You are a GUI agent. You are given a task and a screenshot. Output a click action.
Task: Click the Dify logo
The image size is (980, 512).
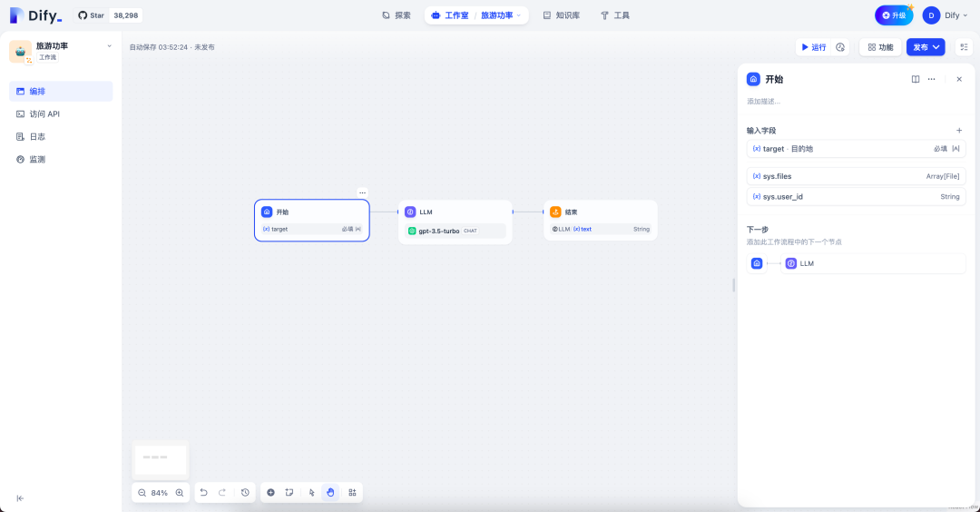coord(35,15)
